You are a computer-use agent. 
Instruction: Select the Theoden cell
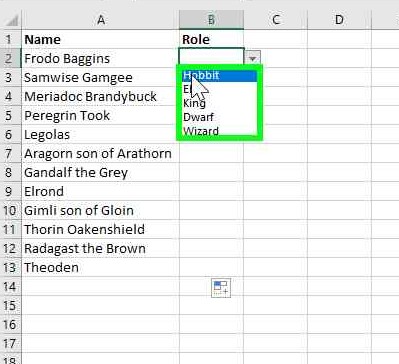pyautogui.click(x=101, y=268)
